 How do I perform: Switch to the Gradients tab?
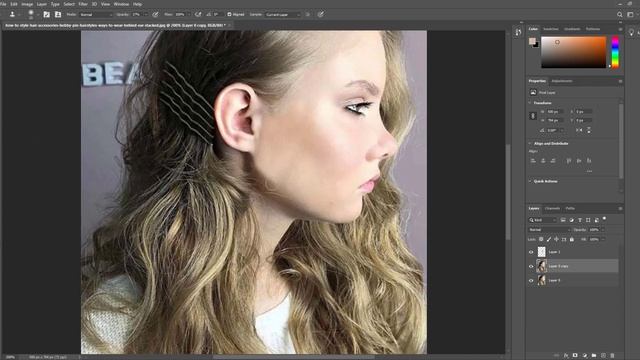tap(572, 29)
